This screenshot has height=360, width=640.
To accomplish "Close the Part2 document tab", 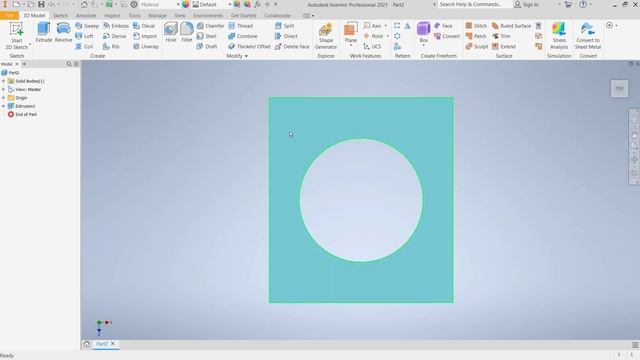I will pos(113,344).
